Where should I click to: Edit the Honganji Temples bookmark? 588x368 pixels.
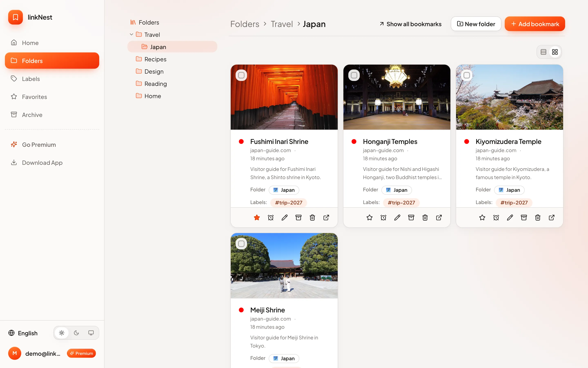click(x=397, y=217)
